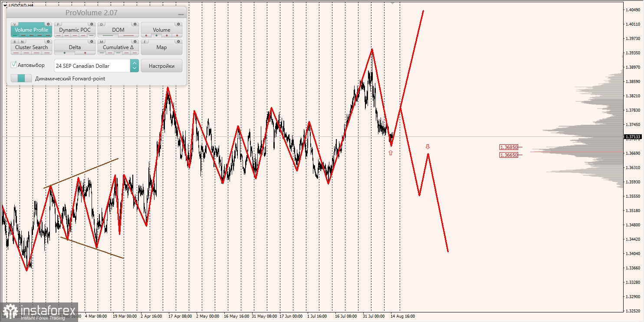The width and height of the screenshot is (644, 322).
Task: Activate the Cluster Search button
Action: click(31, 47)
